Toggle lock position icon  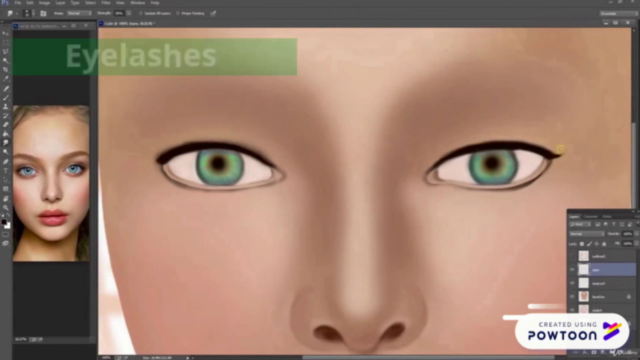click(597, 244)
